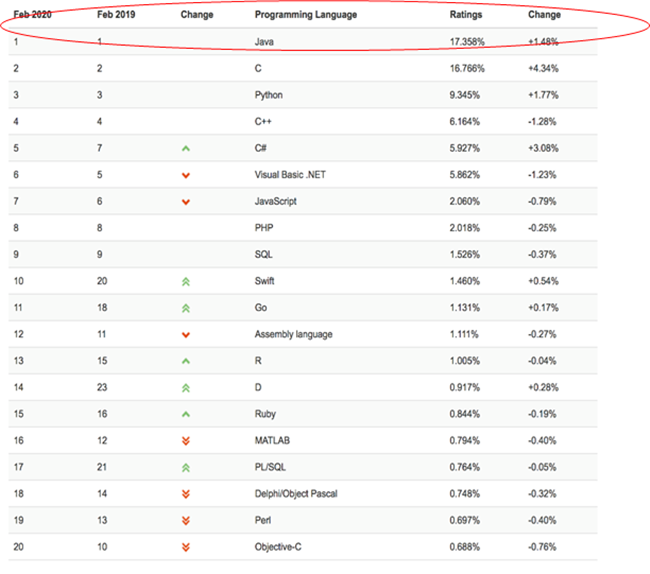Click the red down arrow for Assembly language

pyautogui.click(x=185, y=335)
